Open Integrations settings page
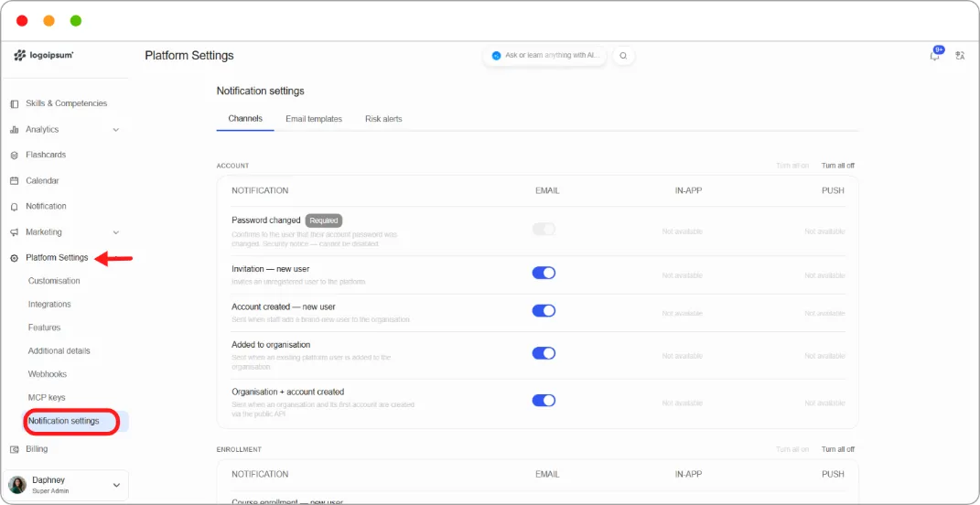This screenshot has width=980, height=505. (x=49, y=305)
